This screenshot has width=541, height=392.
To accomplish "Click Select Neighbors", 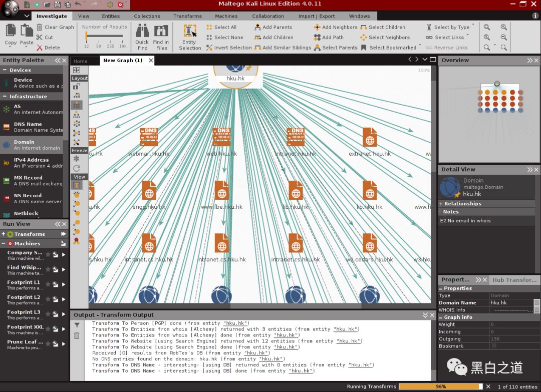I will pyautogui.click(x=385, y=37).
